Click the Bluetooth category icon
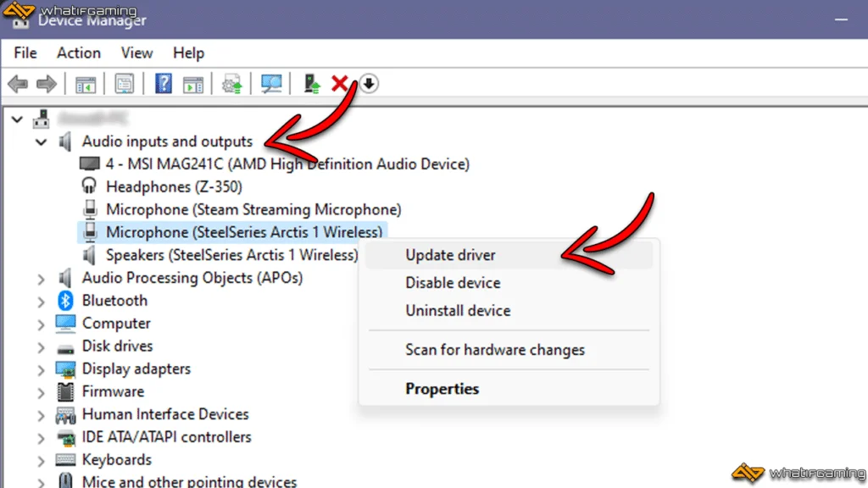This screenshot has height=488, width=868. [65, 301]
